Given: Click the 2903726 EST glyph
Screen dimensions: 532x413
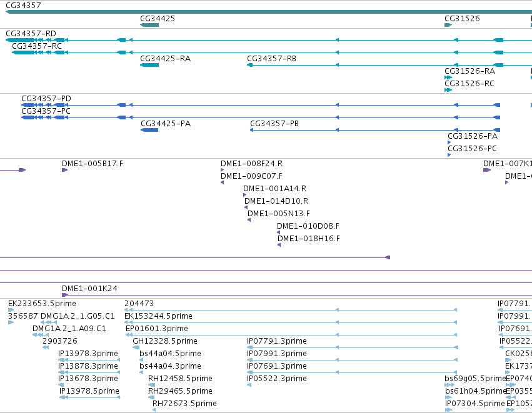Looking at the screenshot, I should pyautogui.click(x=46, y=347).
